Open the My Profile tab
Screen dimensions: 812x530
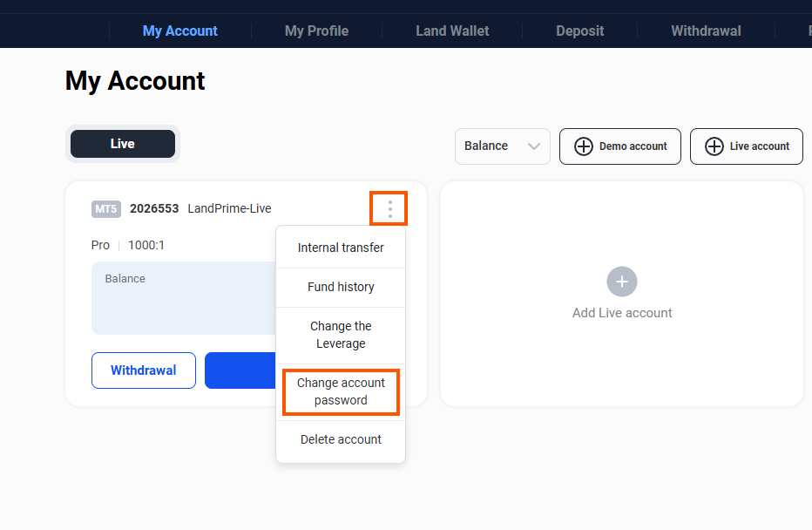coord(316,31)
